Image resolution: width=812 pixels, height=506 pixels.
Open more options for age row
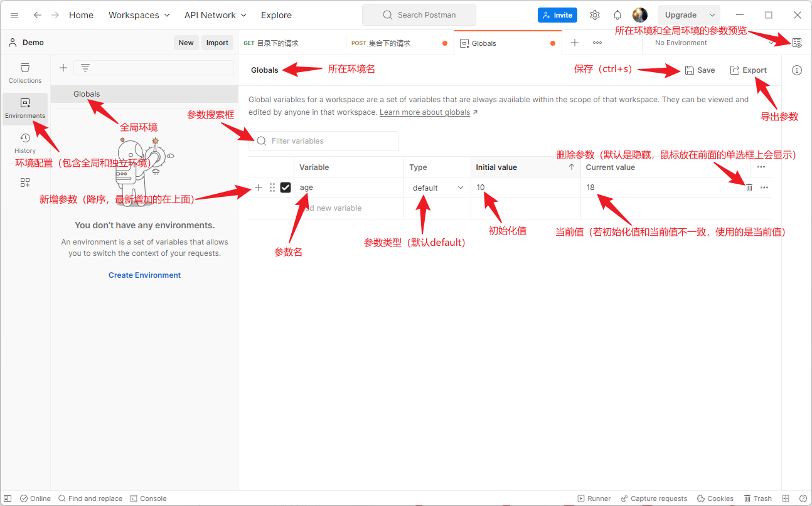point(764,187)
